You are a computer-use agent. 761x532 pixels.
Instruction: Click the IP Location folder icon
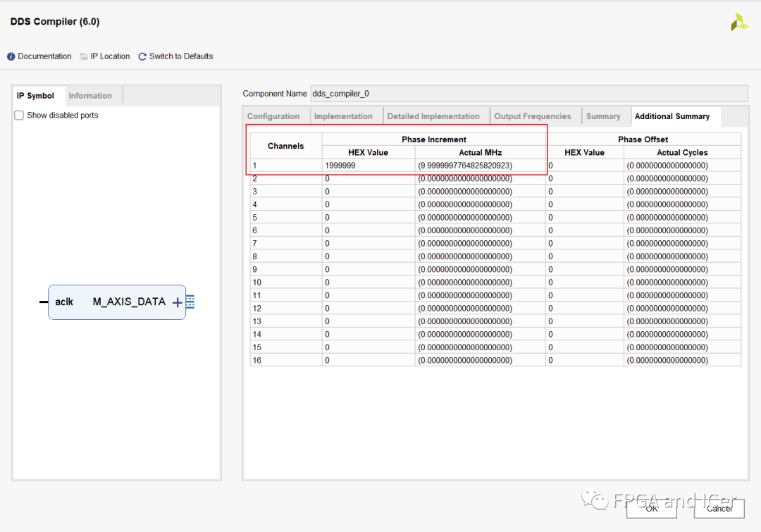(x=84, y=57)
